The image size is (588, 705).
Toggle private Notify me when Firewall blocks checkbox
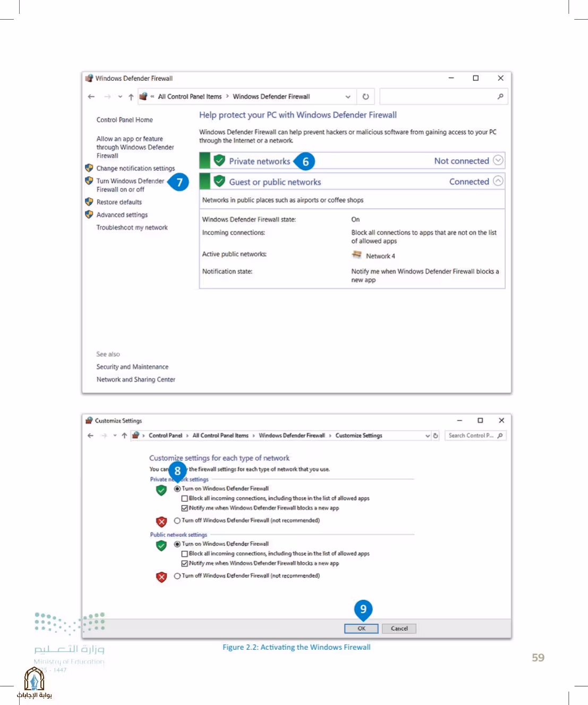(185, 509)
